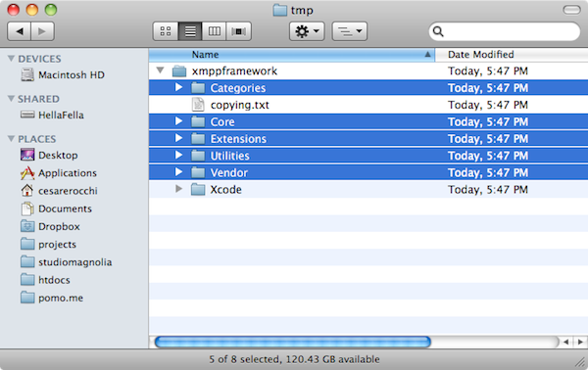Expand the Categories folder
Image resolution: width=588 pixels, height=370 pixels.
click(179, 87)
